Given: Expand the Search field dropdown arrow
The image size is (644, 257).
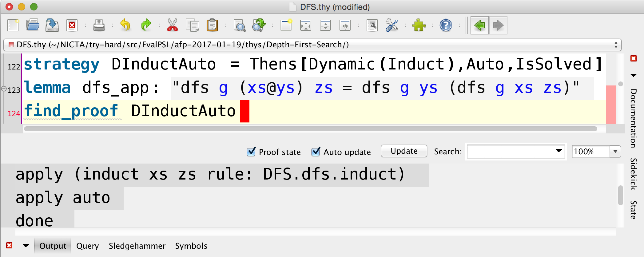Looking at the screenshot, I should pyautogui.click(x=559, y=151).
